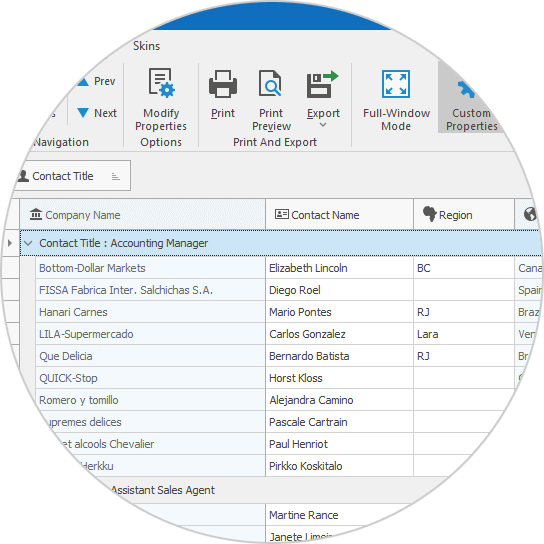Select the Bottom-Dollar Markets cell

[150, 268]
